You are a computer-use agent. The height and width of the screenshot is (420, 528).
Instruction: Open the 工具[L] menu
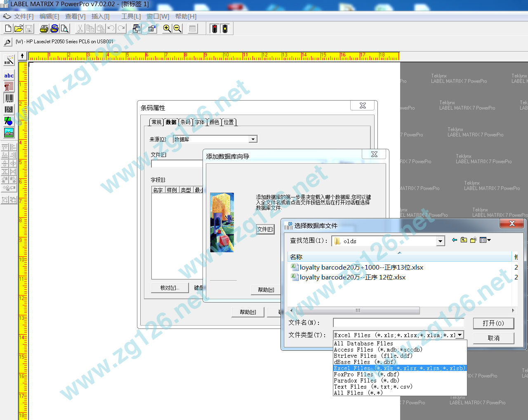tap(131, 16)
